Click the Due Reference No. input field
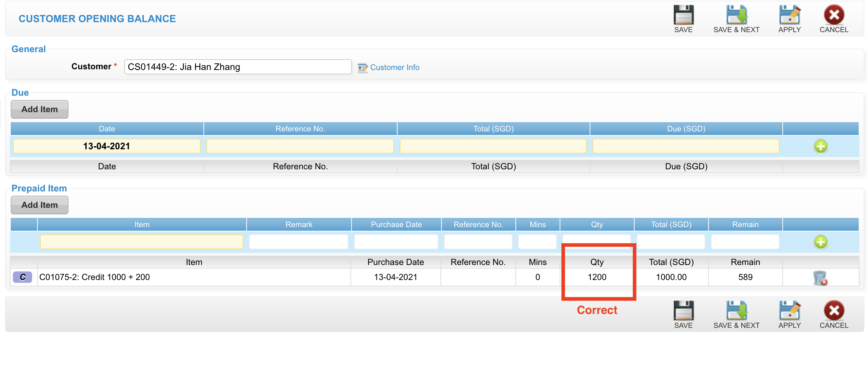868x365 pixels. [x=300, y=146]
